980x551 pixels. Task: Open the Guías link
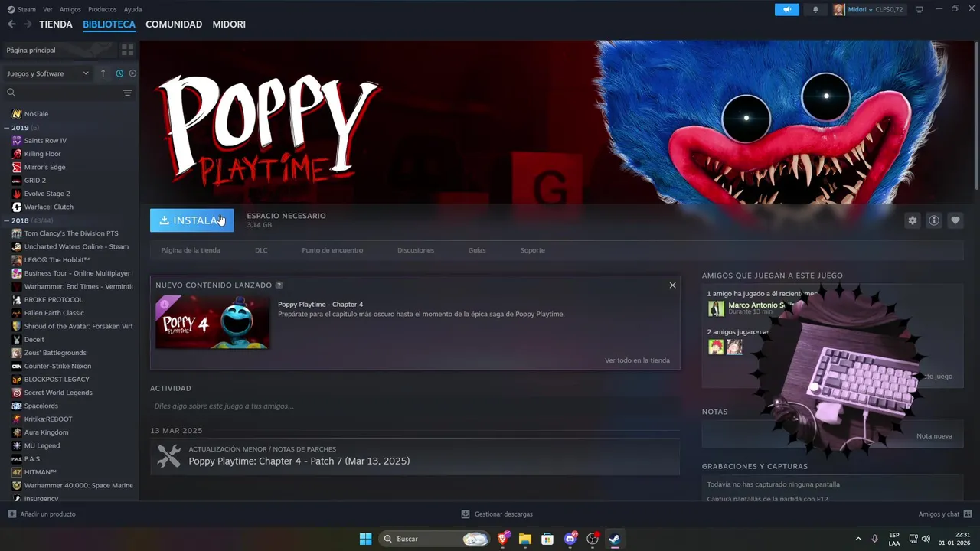[477, 250]
